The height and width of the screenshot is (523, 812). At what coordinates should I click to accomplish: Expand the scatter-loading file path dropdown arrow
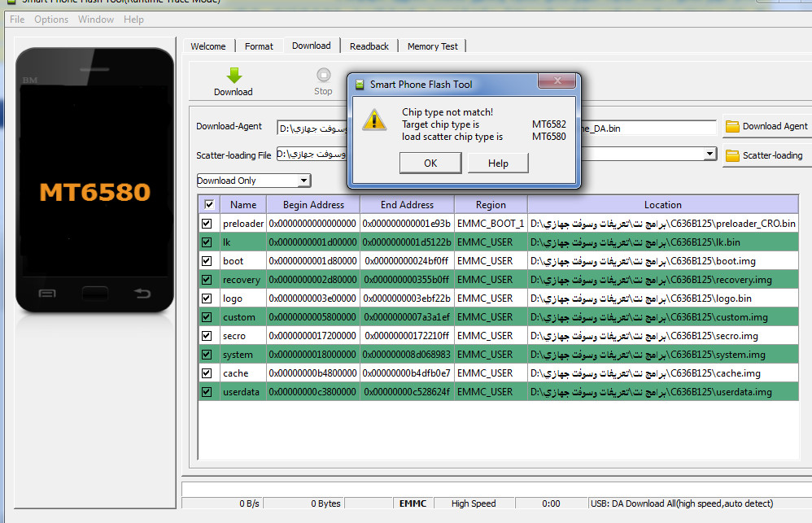[x=710, y=154]
